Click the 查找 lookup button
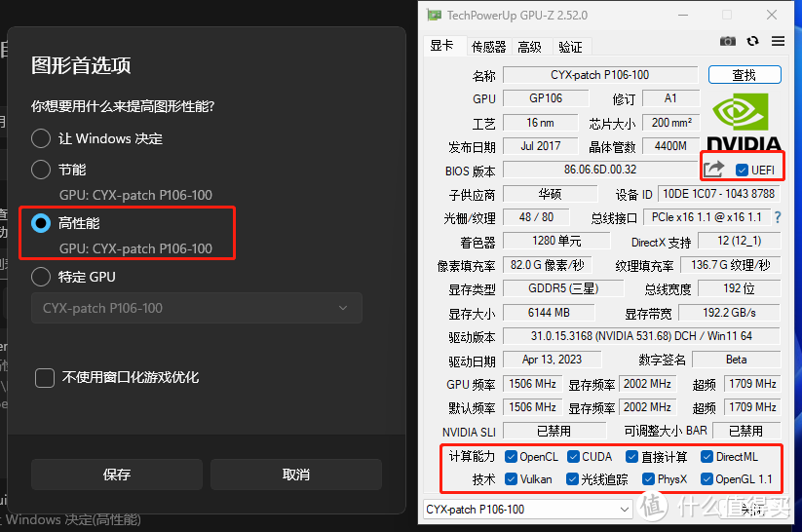 [x=745, y=75]
